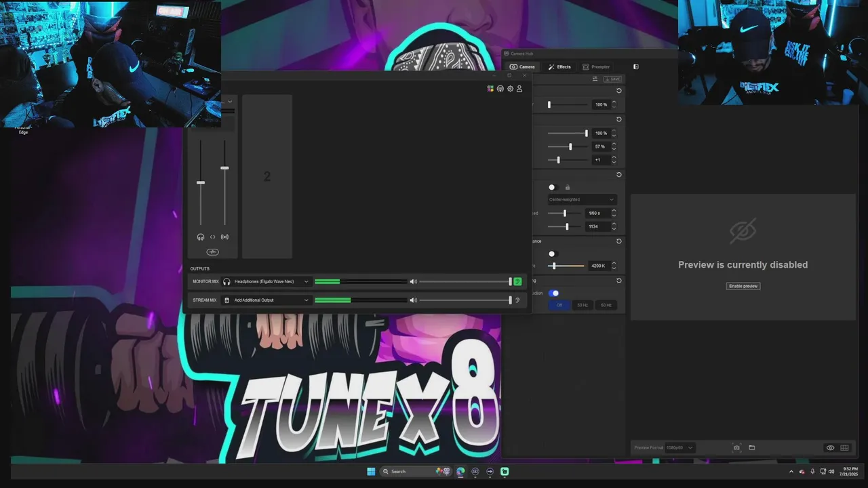868x488 pixels.
Task: Open Camera Hub presets sliders icon
Action: tap(595, 79)
